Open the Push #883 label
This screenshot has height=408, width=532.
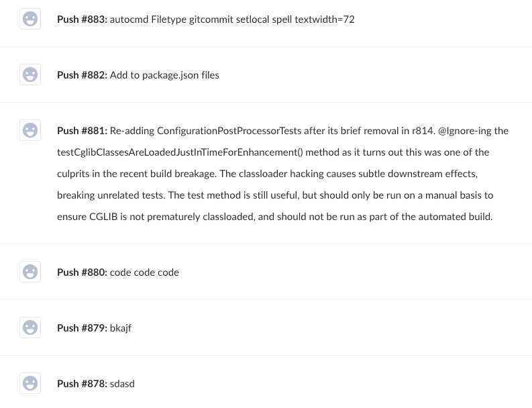[82, 19]
